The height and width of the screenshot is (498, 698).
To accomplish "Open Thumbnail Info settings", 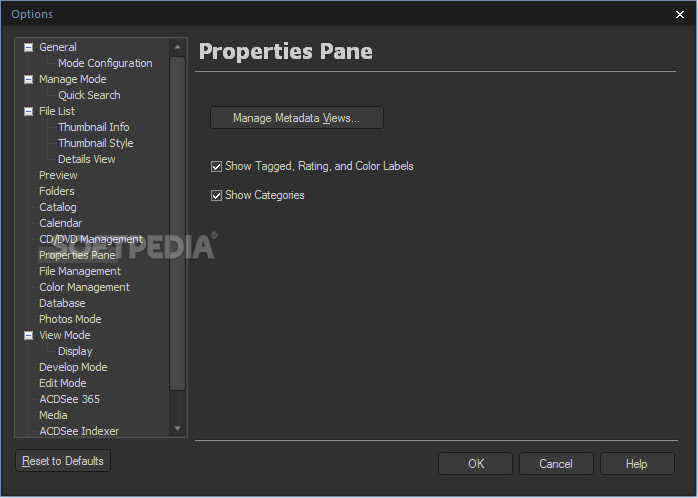I will click(93, 127).
